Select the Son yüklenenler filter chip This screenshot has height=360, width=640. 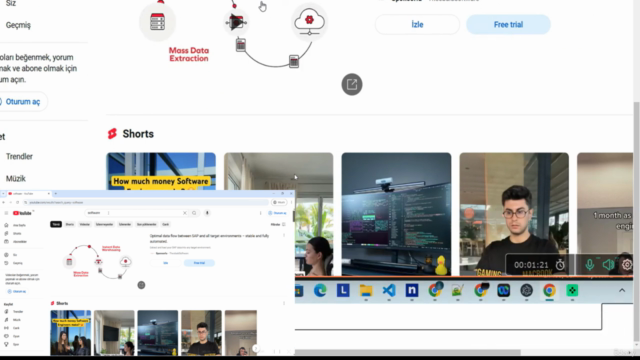point(147,224)
